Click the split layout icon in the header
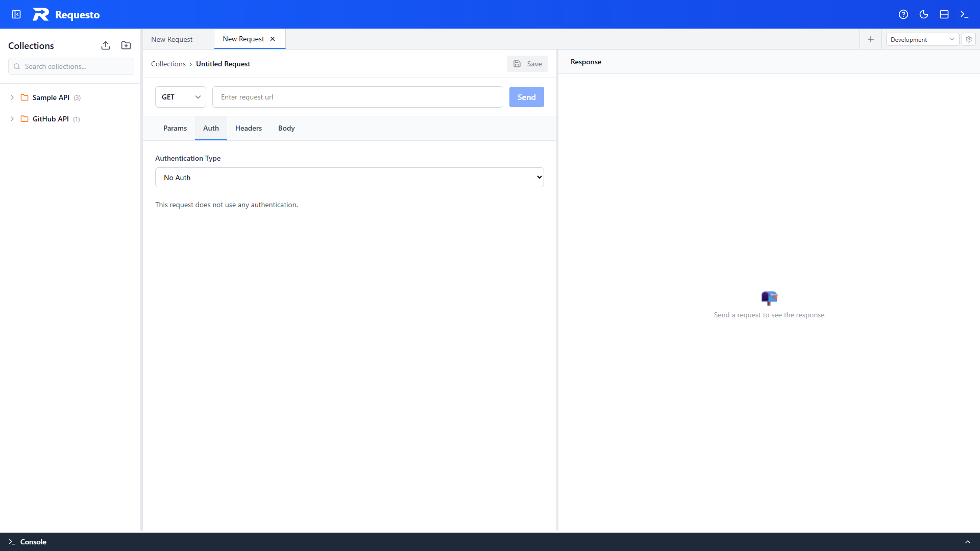The image size is (980, 551). (x=944, y=14)
